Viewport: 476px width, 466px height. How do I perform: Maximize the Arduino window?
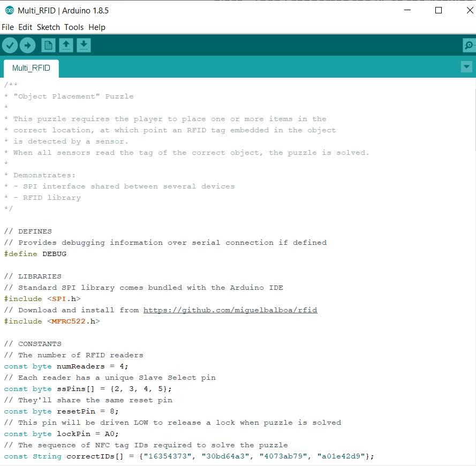point(438,10)
